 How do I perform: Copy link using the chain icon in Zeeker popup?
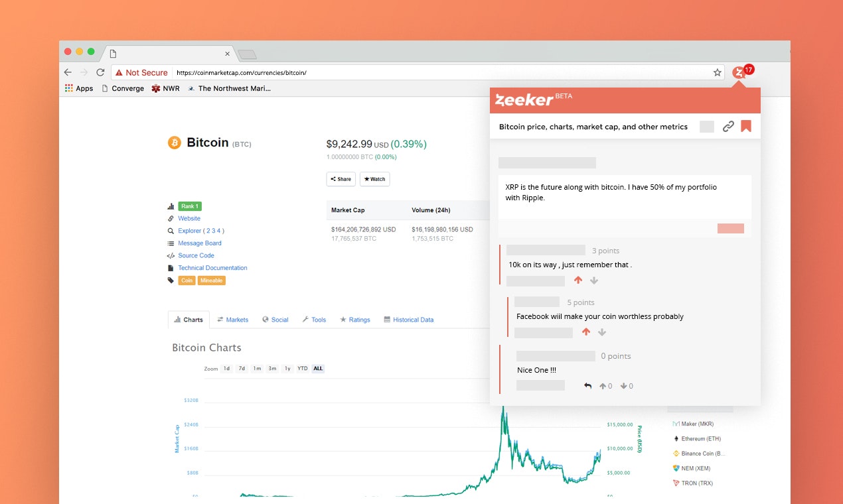tap(728, 126)
